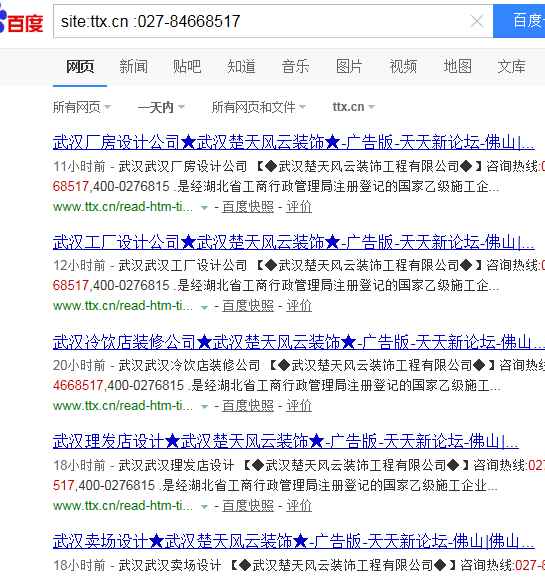This screenshot has width=545, height=577.
Task: Open result 武汉理发店设计 link
Action: [286, 442]
